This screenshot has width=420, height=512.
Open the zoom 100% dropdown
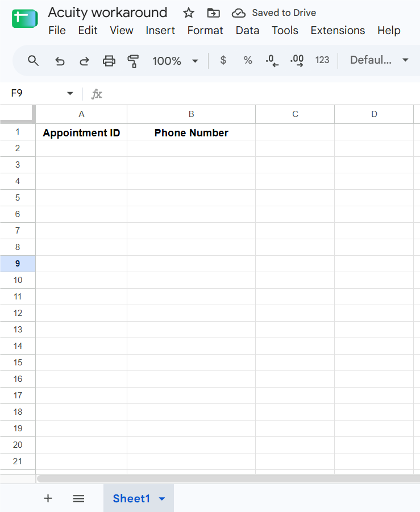click(176, 61)
